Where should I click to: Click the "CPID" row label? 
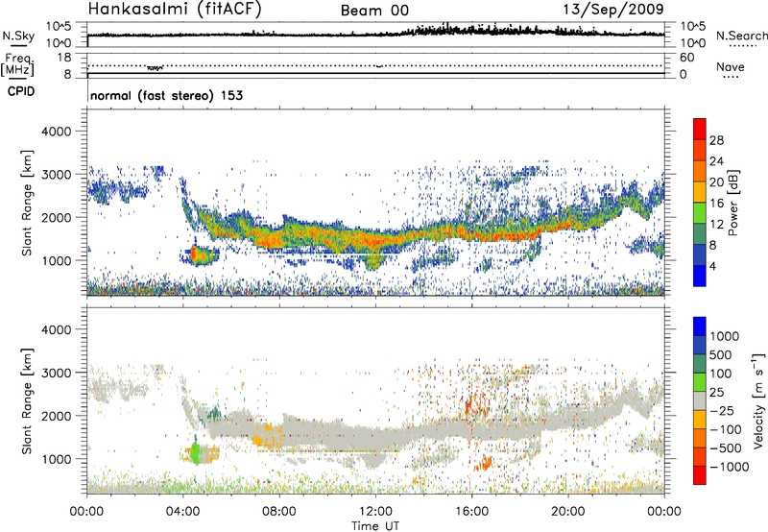pyautogui.click(x=21, y=91)
